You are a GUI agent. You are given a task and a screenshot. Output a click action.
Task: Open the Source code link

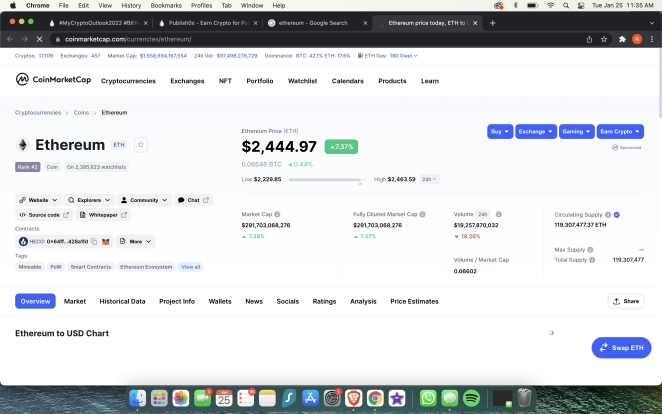44,215
